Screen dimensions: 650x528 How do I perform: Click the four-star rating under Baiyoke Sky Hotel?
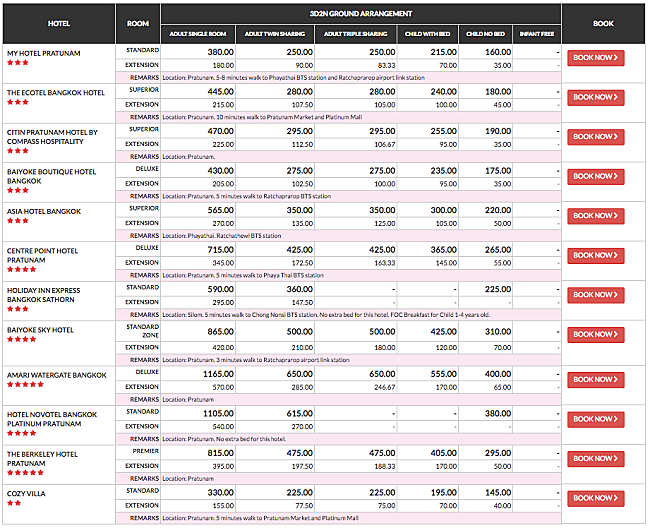click(x=22, y=339)
